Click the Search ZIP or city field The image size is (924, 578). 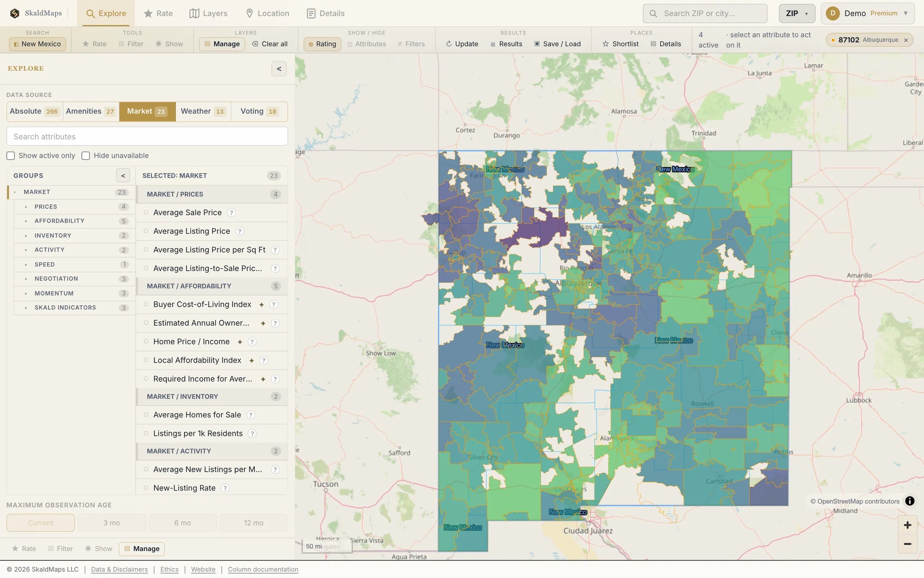coord(705,13)
